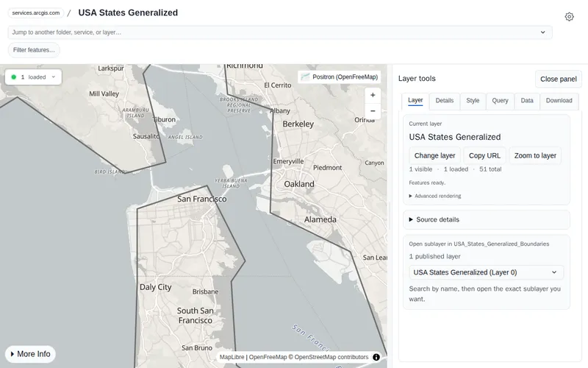Click the services.arcgis.com breadcrumb
This screenshot has height=368, width=588.
tap(35, 13)
